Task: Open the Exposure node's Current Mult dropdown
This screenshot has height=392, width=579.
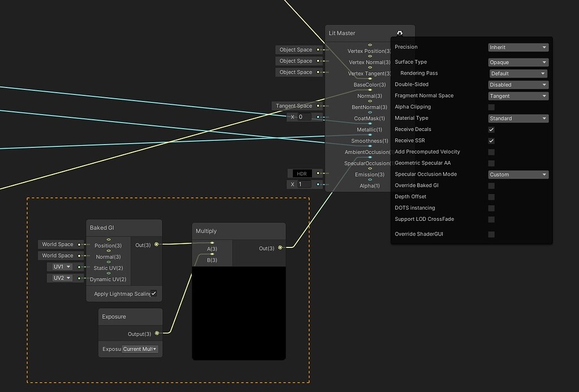Action: click(x=141, y=349)
